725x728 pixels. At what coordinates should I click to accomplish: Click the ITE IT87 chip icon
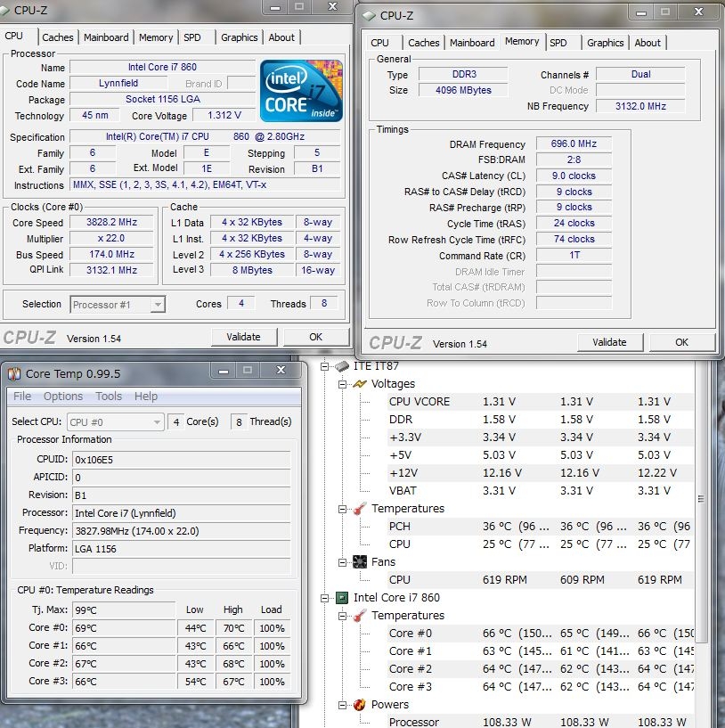point(342,366)
